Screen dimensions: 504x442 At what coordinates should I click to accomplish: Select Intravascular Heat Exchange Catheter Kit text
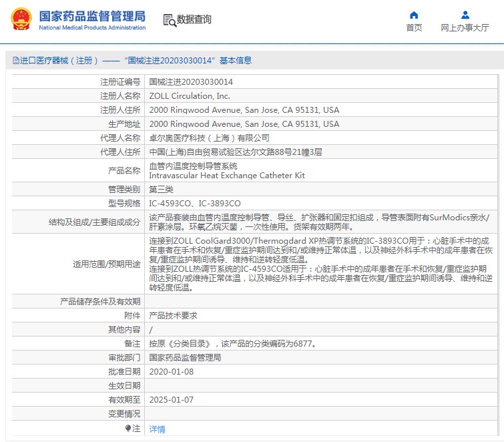227,176
